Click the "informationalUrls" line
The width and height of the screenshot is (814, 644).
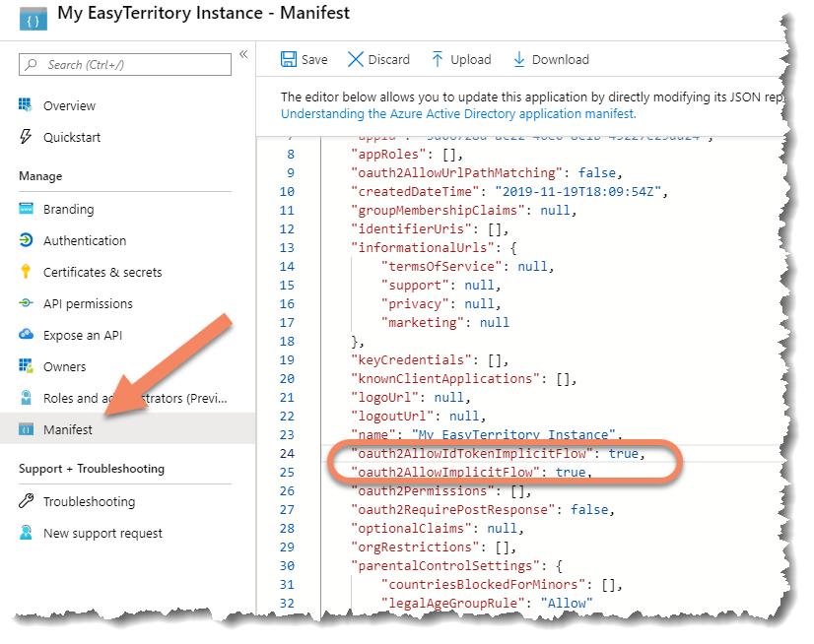(x=434, y=247)
